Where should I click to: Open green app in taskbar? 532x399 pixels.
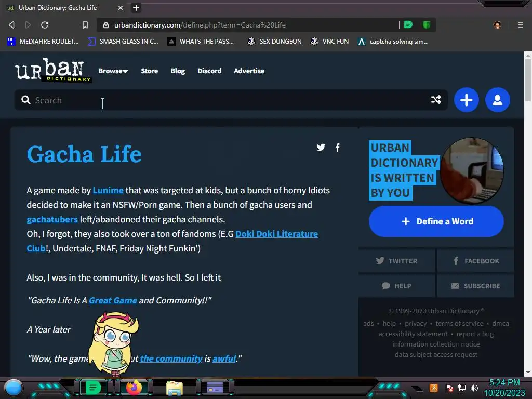pos(94,388)
